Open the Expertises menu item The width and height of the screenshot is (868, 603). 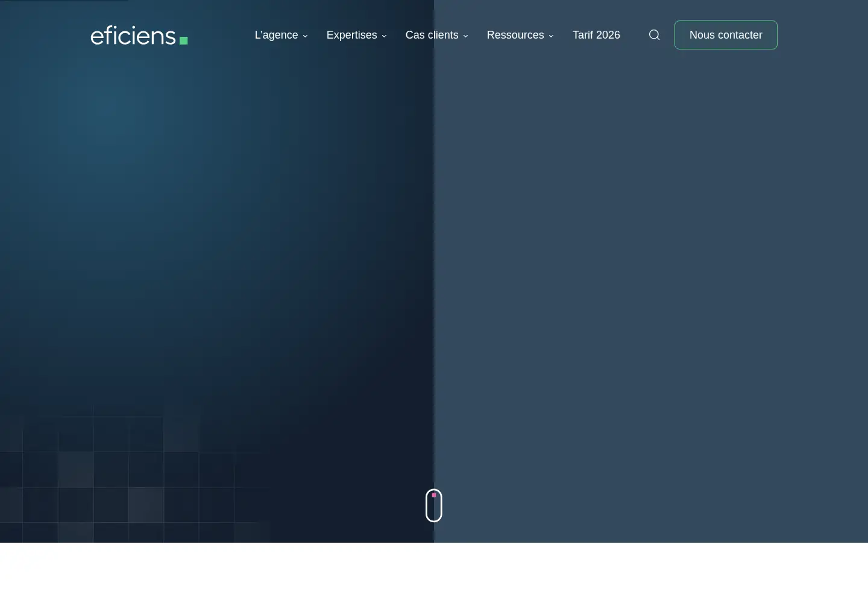(352, 35)
